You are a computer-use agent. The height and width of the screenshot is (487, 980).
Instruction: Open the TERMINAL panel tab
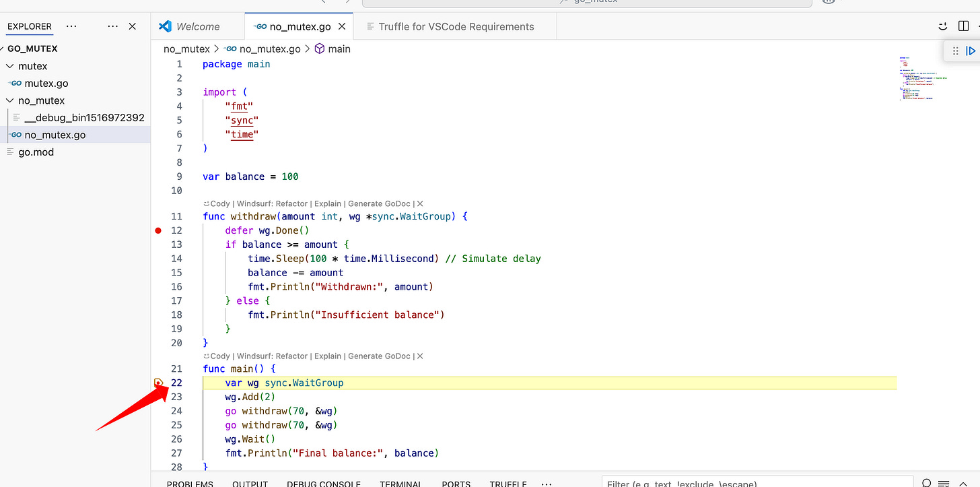pos(400,484)
